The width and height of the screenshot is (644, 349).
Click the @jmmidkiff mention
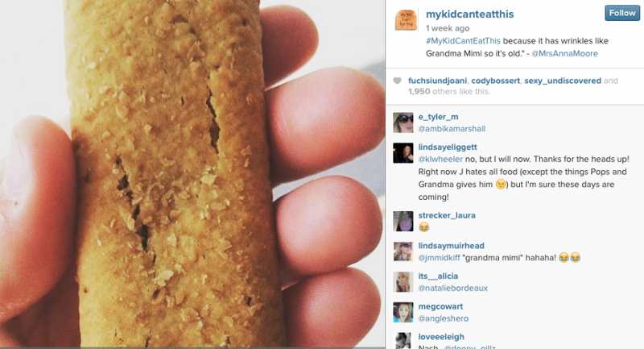tap(439, 258)
